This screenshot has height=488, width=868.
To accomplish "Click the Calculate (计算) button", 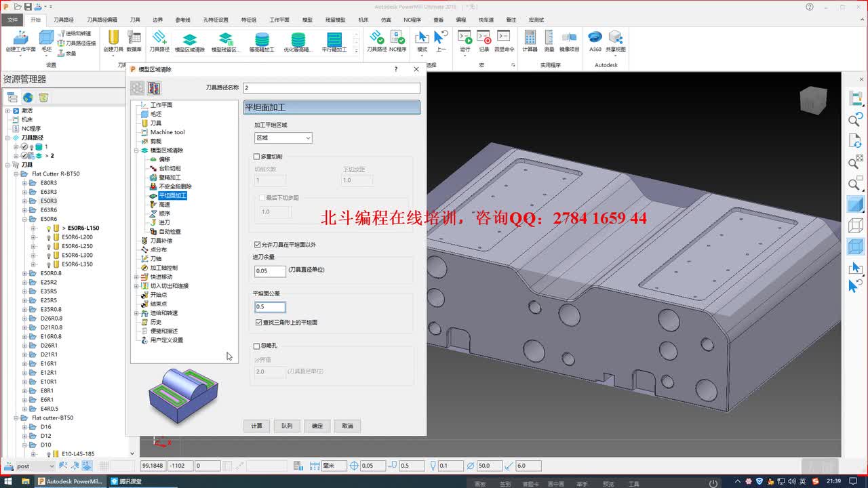I will point(257,426).
